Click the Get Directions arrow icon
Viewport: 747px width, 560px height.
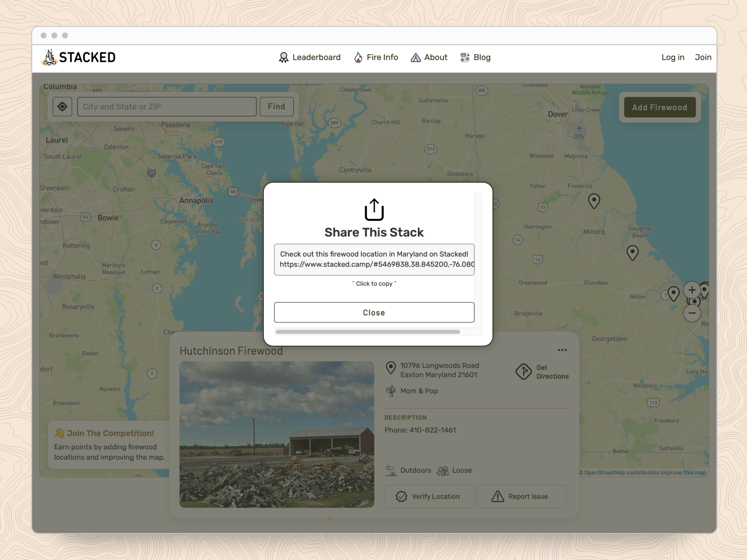(523, 372)
